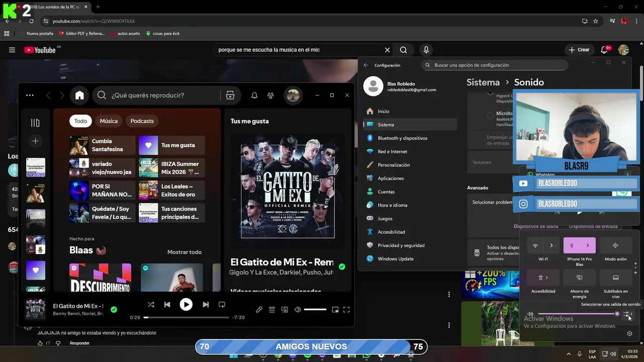
Task: Toggle shuffle in Spotify player
Action: point(151,304)
